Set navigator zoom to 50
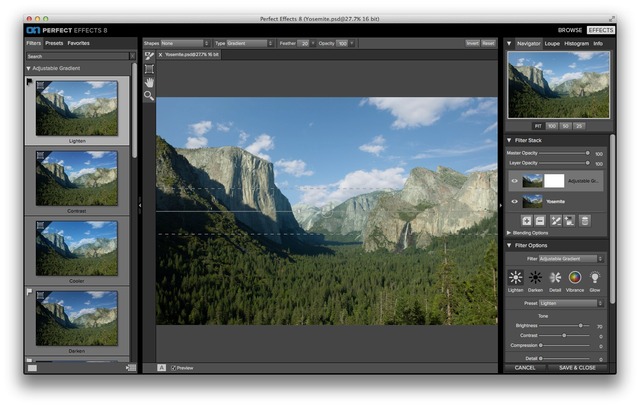The width and height of the screenshot is (640, 407). coord(565,126)
